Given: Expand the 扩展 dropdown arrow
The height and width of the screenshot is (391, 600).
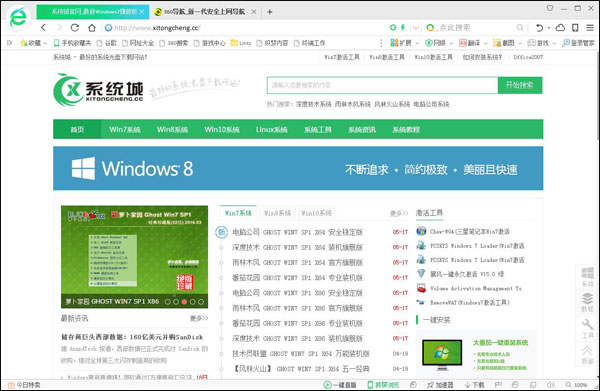Looking at the screenshot, I should point(417,43).
